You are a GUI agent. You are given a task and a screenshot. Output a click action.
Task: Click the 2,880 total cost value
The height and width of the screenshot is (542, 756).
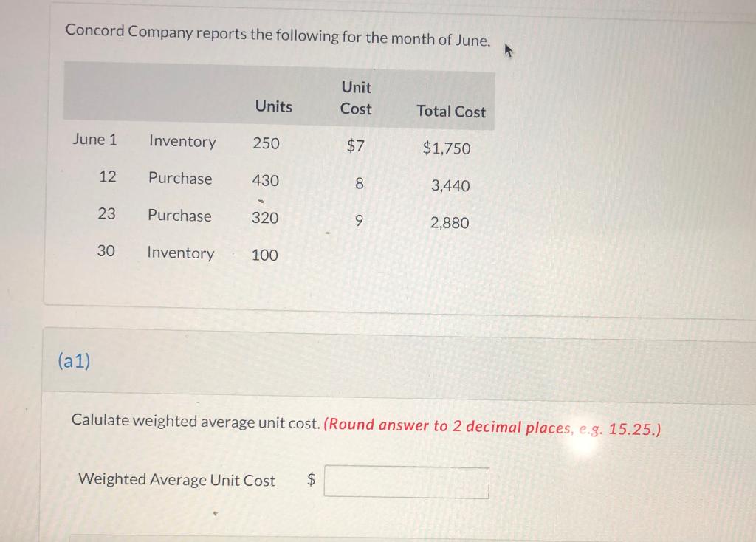point(450,223)
